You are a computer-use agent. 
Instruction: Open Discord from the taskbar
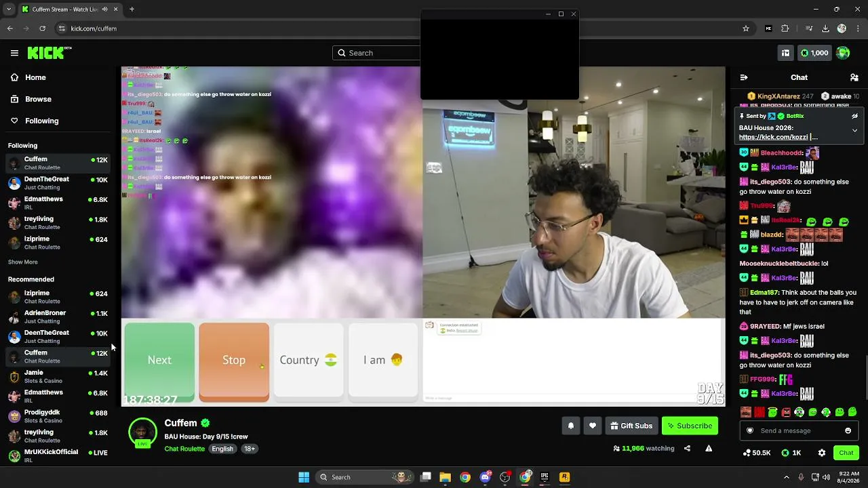pyautogui.click(x=485, y=477)
